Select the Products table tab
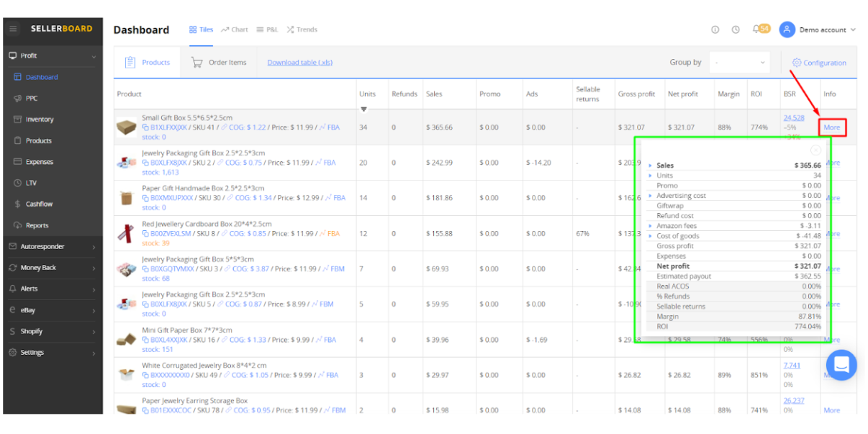This screenshot has width=868, height=434. [x=148, y=63]
